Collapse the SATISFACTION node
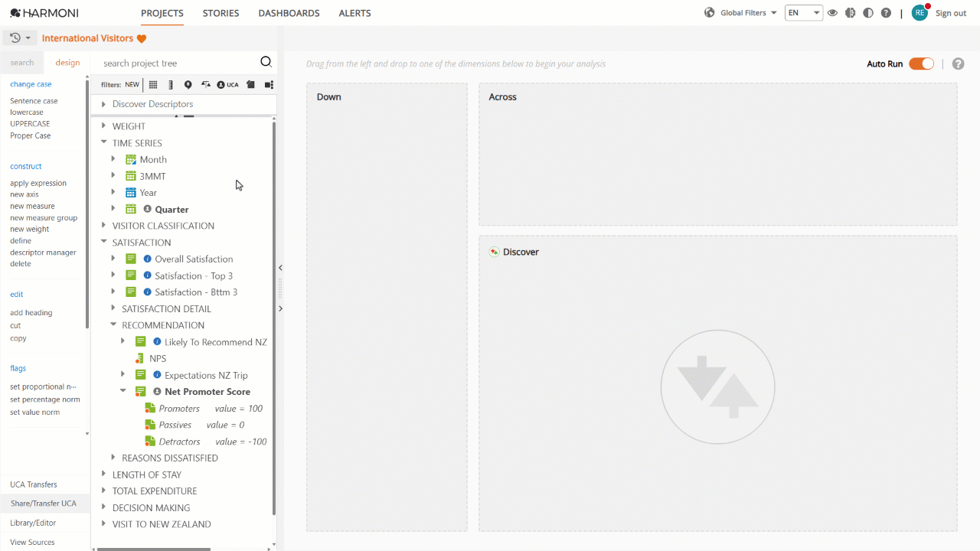 coord(104,242)
